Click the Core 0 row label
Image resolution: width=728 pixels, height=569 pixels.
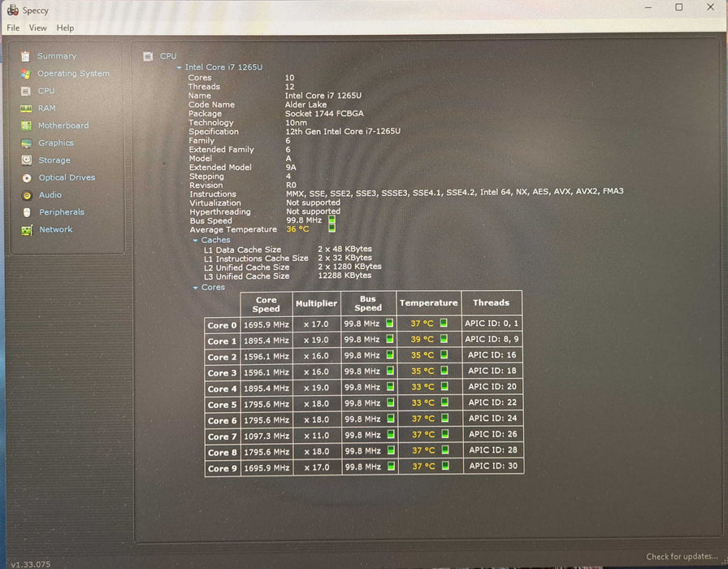pos(222,325)
